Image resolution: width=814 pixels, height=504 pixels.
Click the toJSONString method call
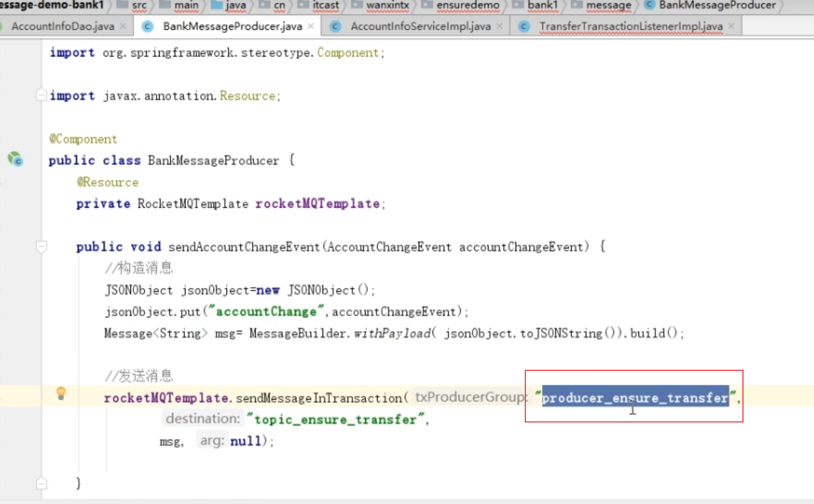[x=561, y=333]
